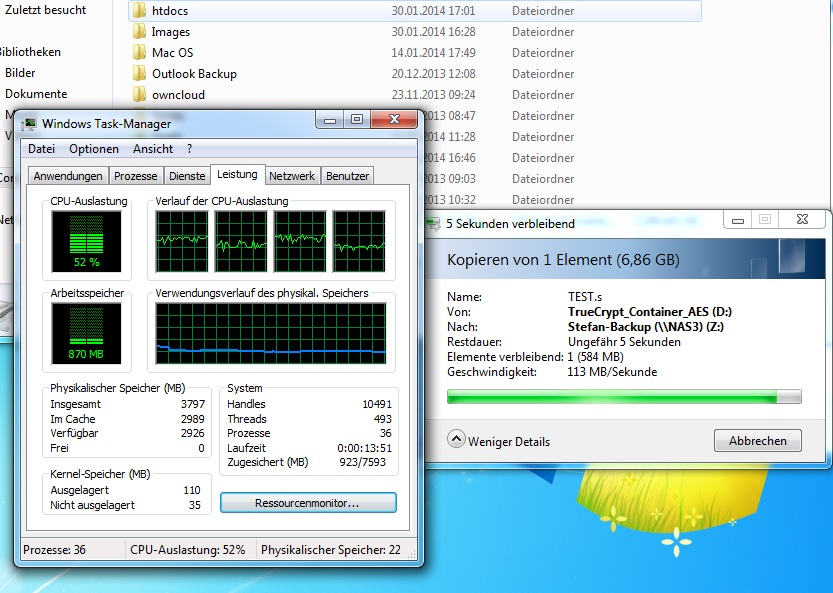Click the second CPU history graph
Screen dimensions: 833x593
241,241
